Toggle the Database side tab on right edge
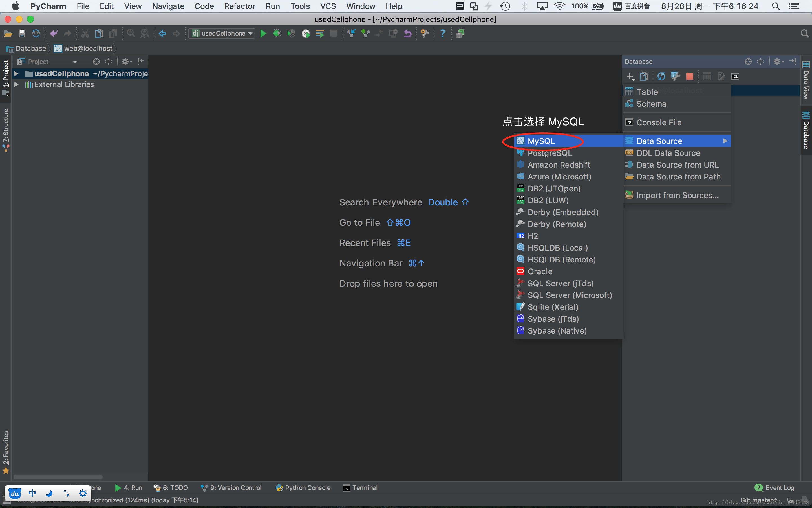The height and width of the screenshot is (508, 812). (806, 131)
